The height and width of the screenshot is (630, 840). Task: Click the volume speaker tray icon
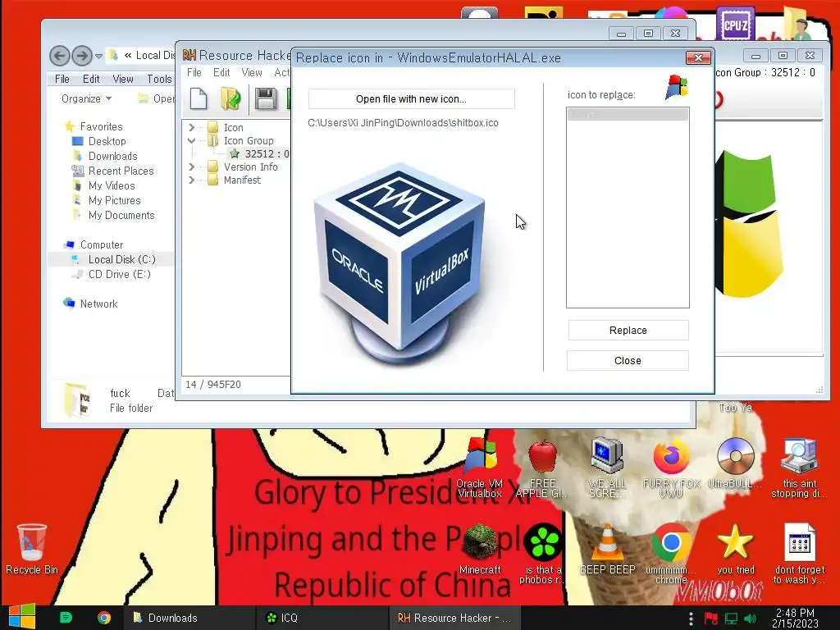751,619
